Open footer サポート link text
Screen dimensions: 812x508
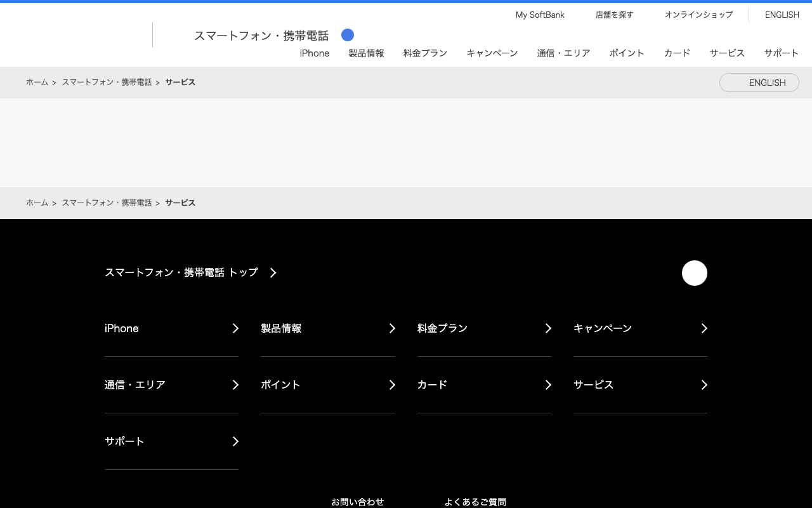click(x=124, y=441)
